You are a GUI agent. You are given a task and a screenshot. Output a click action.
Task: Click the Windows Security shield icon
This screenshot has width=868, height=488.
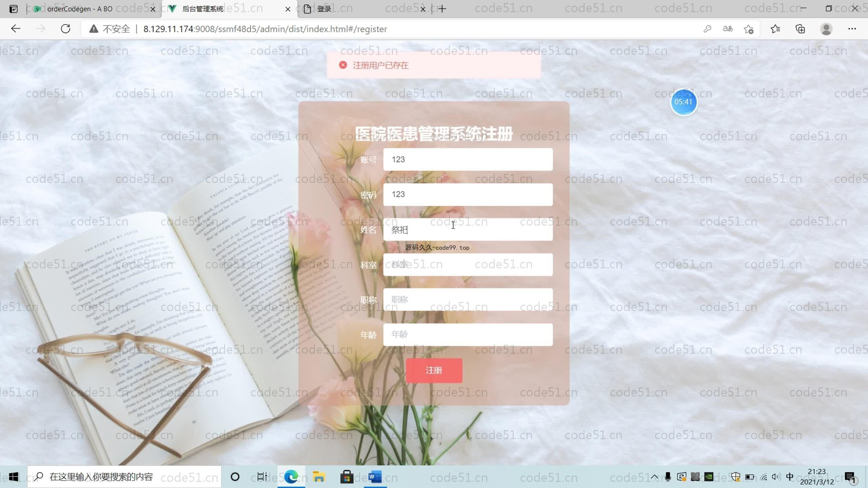735,477
